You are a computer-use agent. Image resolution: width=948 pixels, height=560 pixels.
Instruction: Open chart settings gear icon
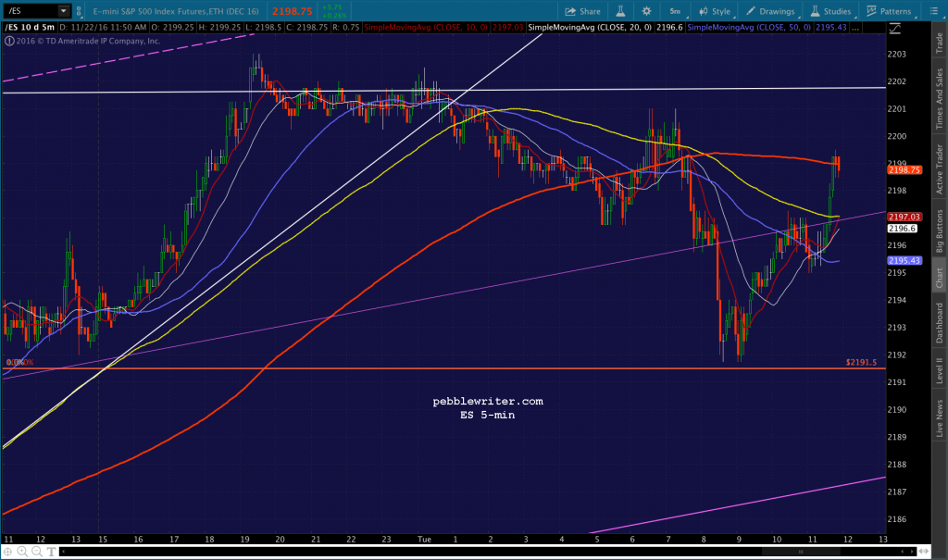click(646, 11)
